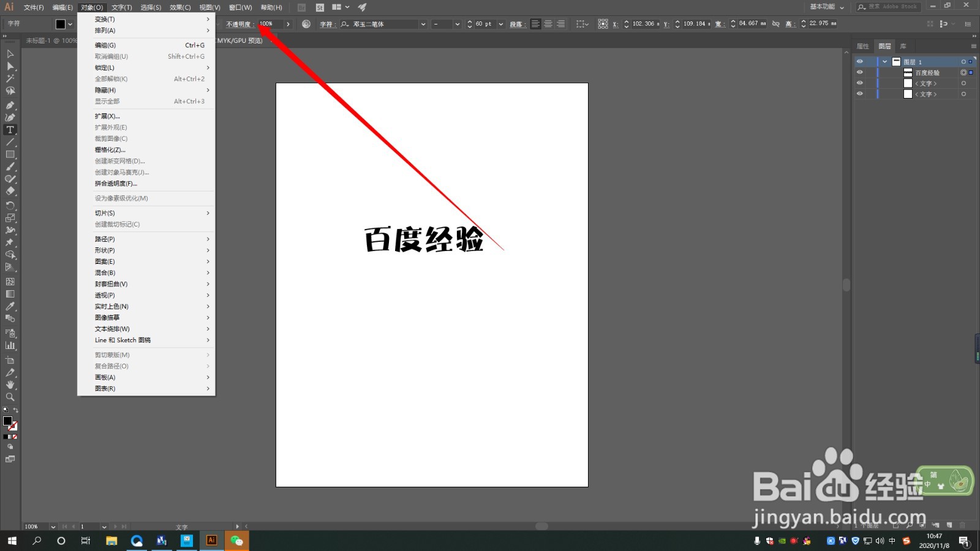
Task: Select the Lasso tool
Action: 10,91
